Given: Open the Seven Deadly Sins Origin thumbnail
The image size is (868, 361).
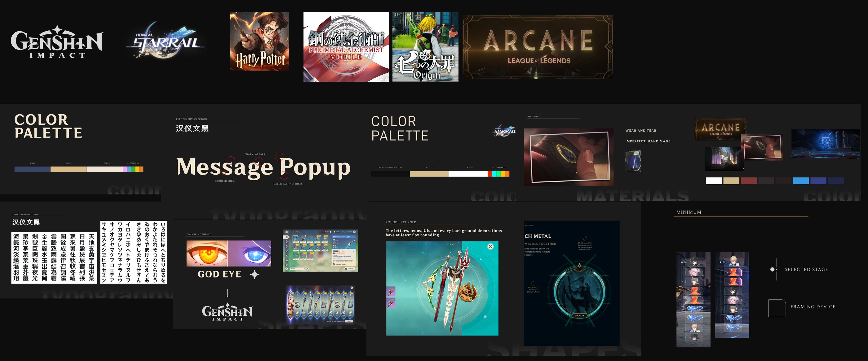Looking at the screenshot, I should click(425, 47).
